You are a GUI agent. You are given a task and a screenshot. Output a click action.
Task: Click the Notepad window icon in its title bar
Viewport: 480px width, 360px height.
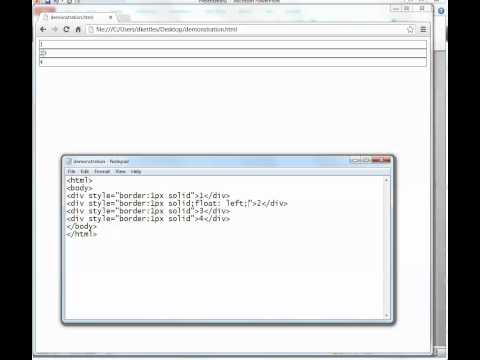coord(69,161)
